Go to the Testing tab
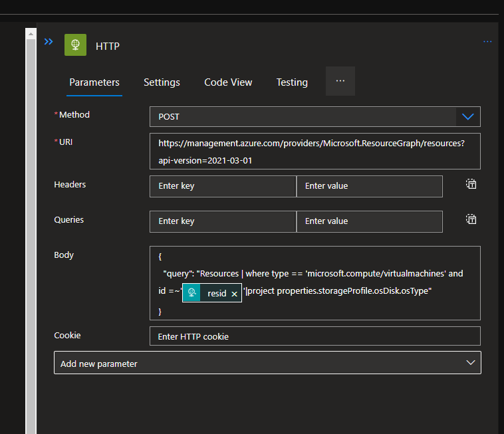This screenshot has height=434, width=504. point(292,82)
